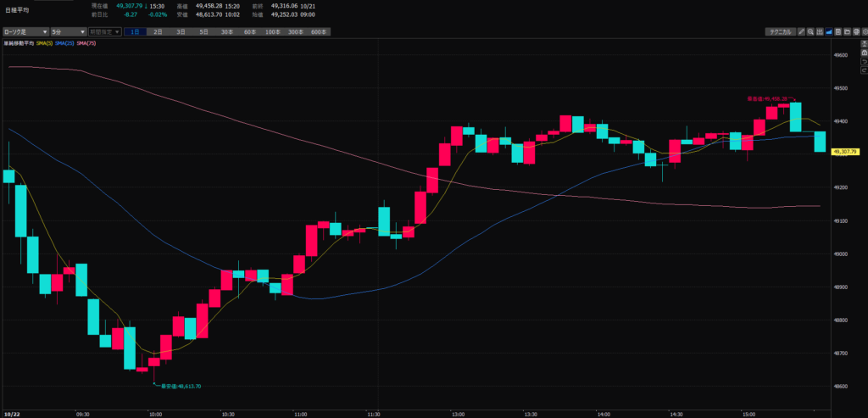Click the yellow 49,307.79 price marker

pos(846,152)
